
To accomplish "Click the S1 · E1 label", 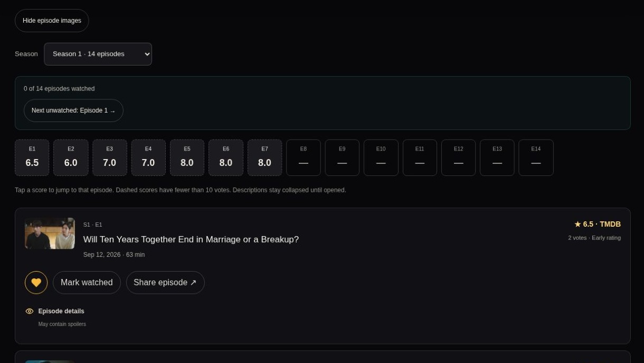I will point(93,225).
